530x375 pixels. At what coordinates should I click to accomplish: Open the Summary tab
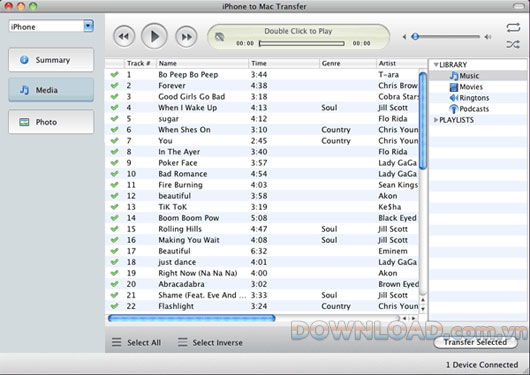[x=51, y=60]
